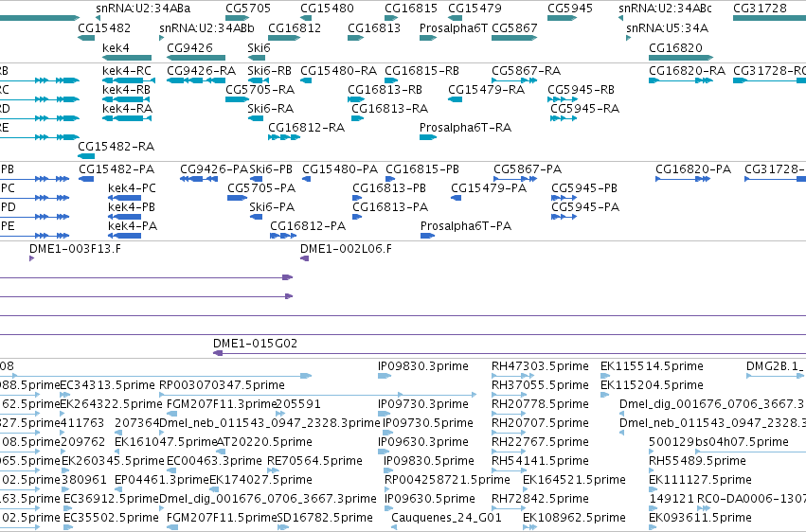
Task: Click the DME1-015G02 clone label
Action: (x=255, y=343)
